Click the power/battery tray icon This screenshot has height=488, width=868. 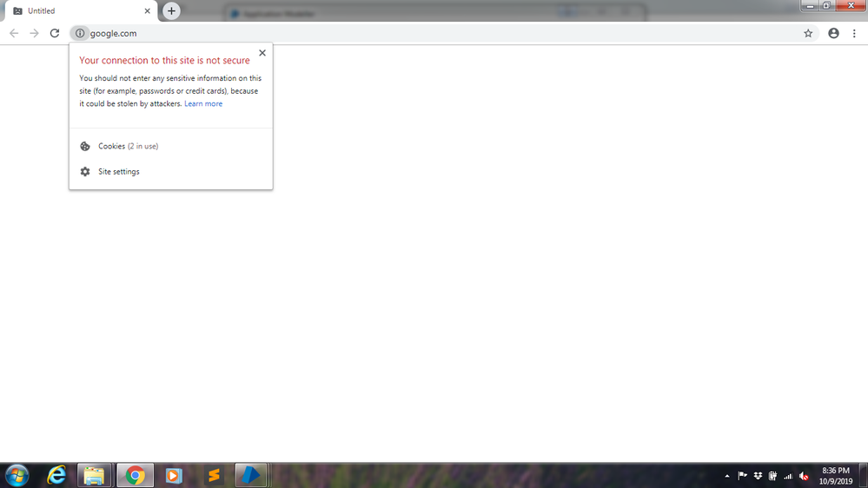[x=772, y=476]
